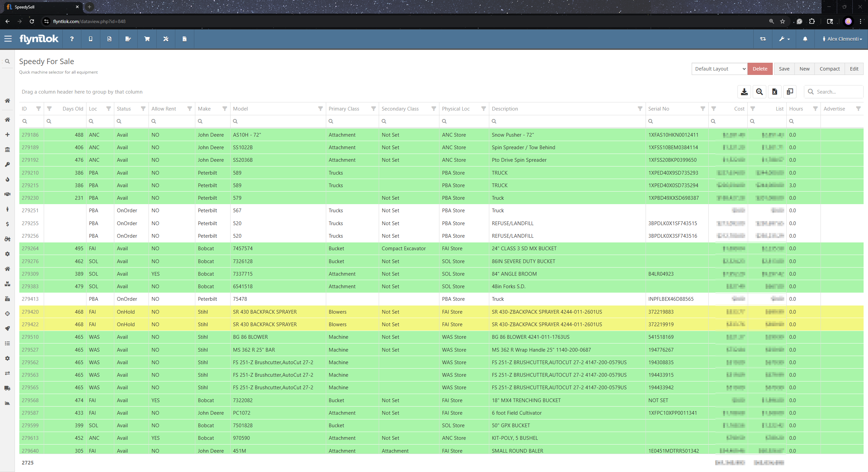Select row ID 279309

pyautogui.click(x=30, y=274)
